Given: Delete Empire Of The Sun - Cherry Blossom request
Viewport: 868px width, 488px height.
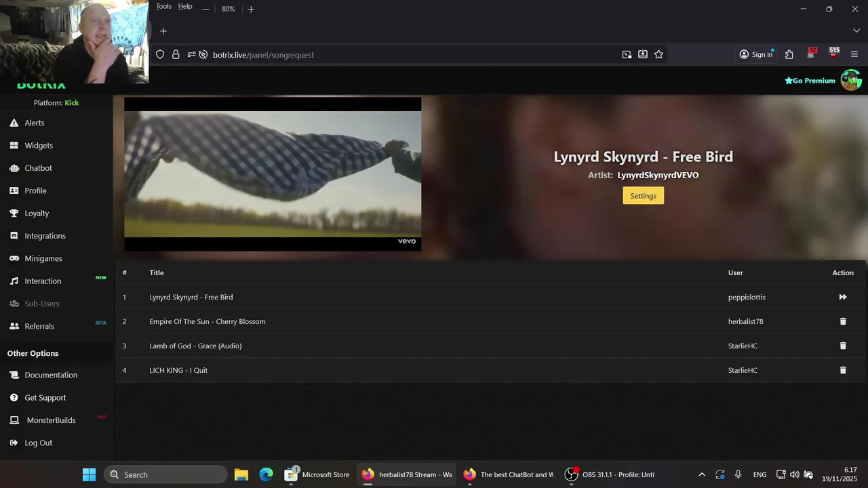Looking at the screenshot, I should [x=843, y=321].
